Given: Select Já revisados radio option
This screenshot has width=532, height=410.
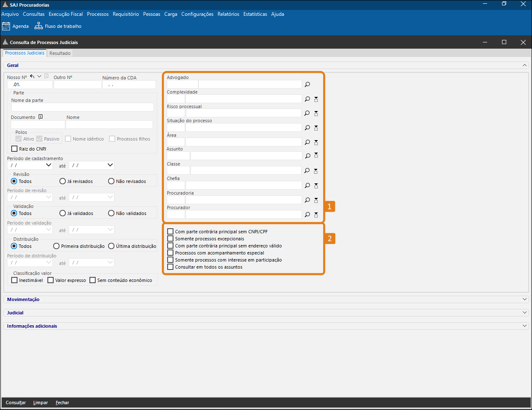Looking at the screenshot, I should coord(63,181).
